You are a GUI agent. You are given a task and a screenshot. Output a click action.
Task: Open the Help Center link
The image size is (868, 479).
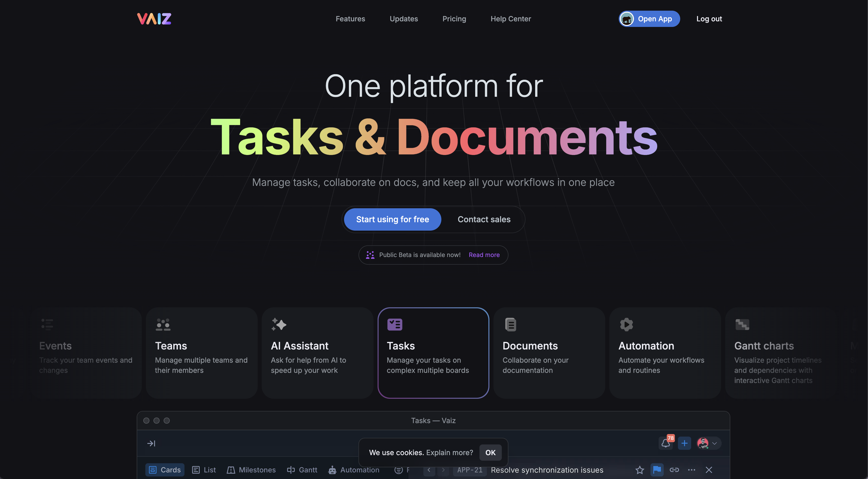point(510,19)
